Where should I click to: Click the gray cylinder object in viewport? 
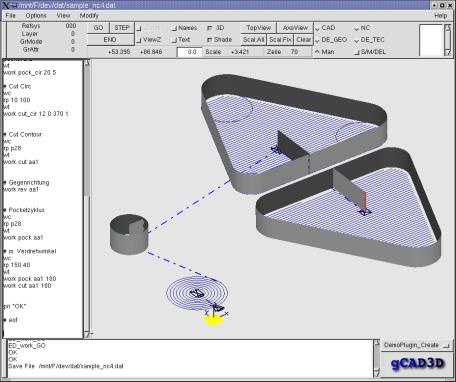pos(129,234)
